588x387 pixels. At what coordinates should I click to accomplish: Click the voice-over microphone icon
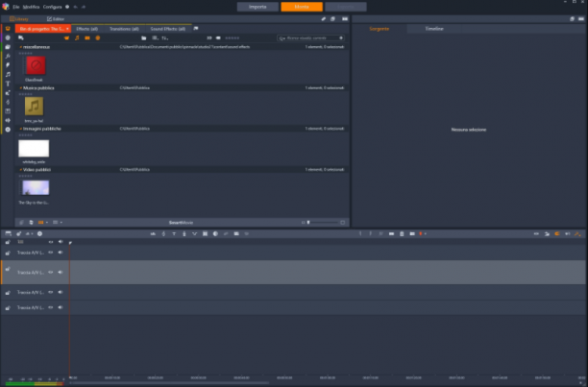point(184,233)
